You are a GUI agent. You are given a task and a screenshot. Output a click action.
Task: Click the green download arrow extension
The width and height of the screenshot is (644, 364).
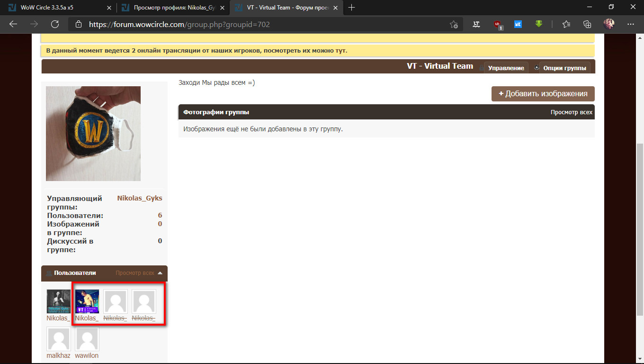pos(539,24)
